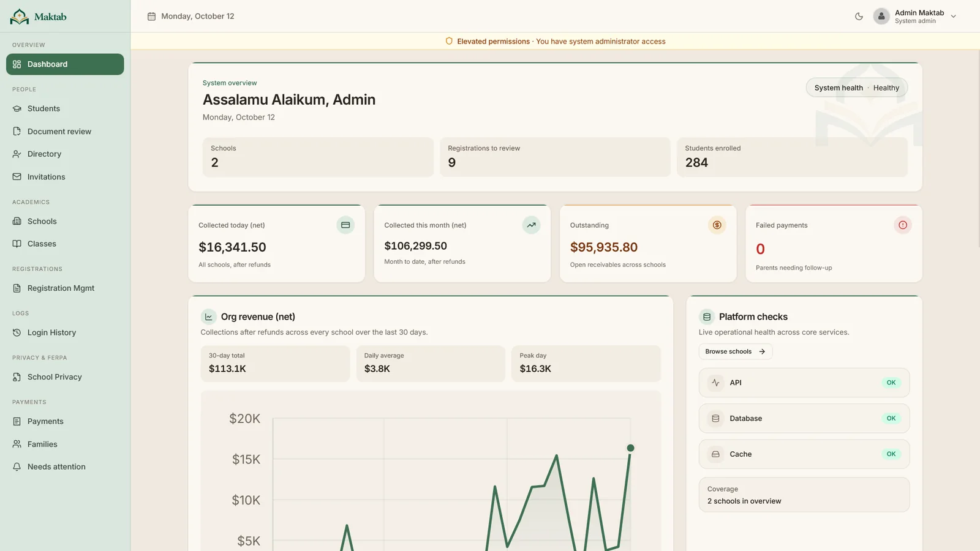Click the $95,935.80 outstanding amount
Screen dimensions: 980x551
[x=604, y=247]
